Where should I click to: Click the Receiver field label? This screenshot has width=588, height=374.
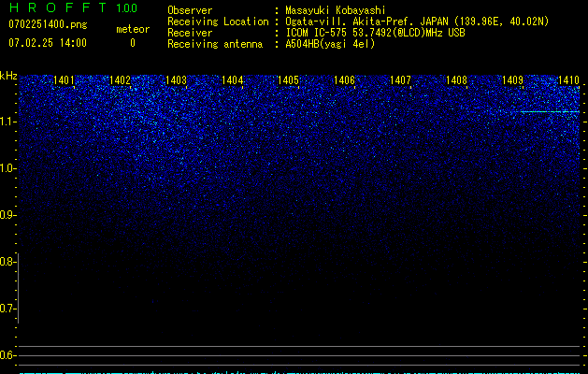(190, 33)
